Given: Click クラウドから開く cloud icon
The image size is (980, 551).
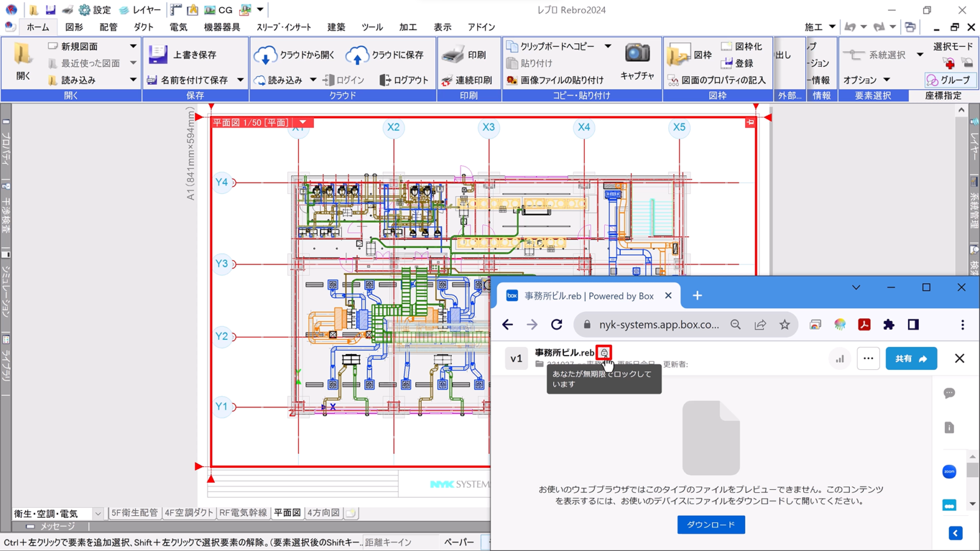Looking at the screenshot, I should [265, 55].
